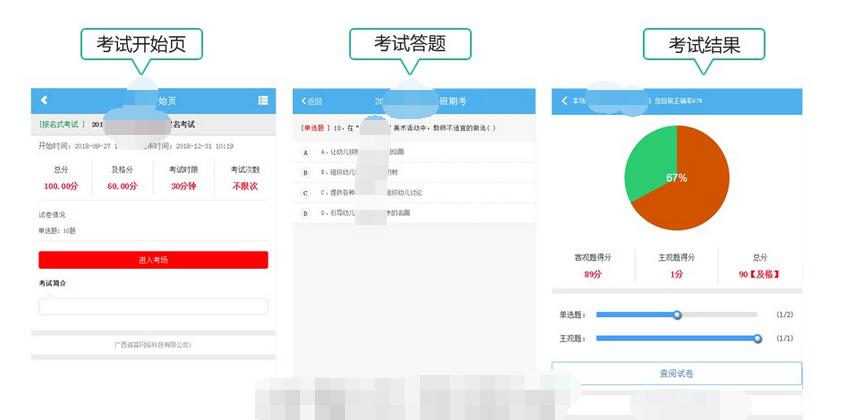Image resolution: width=844 pixels, height=420 pixels.
Task: Pick answer option D
Action: pyautogui.click(x=305, y=213)
